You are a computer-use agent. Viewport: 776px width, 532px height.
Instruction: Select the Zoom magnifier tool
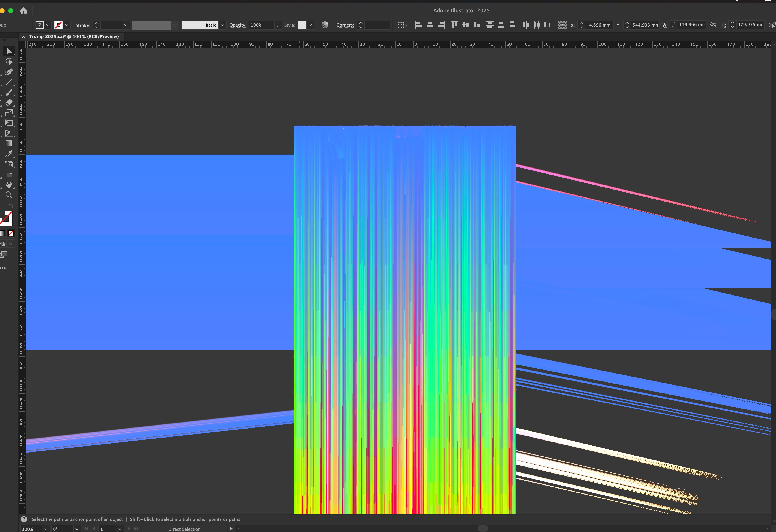click(x=9, y=195)
